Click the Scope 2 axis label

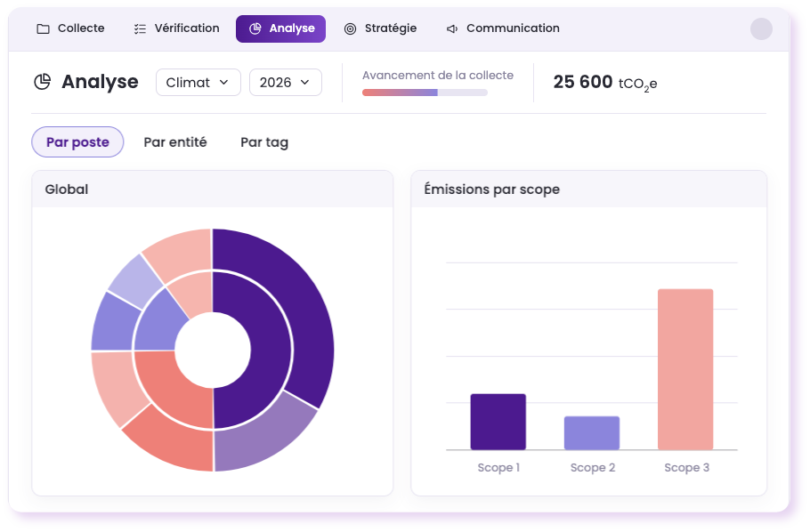(x=593, y=467)
